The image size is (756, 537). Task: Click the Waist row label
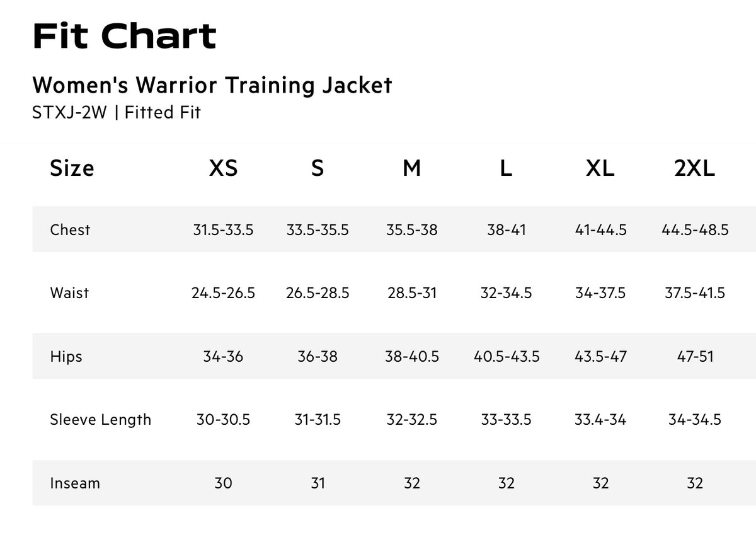[69, 292]
